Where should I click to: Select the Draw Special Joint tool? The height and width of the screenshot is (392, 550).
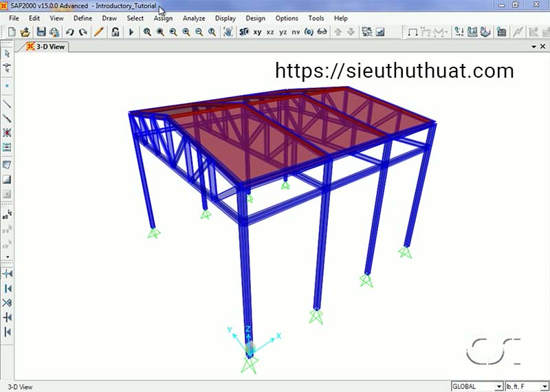click(x=7, y=86)
